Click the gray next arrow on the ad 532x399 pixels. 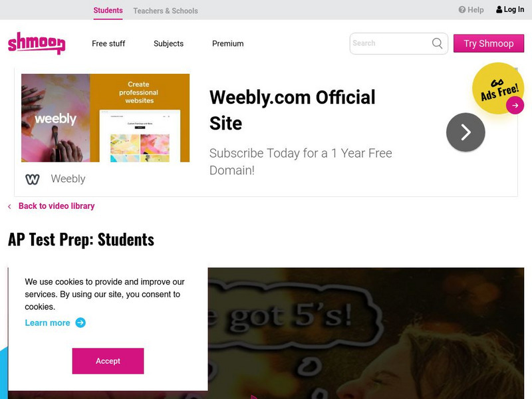tap(465, 132)
